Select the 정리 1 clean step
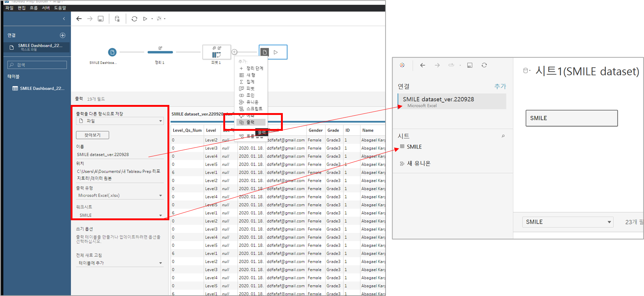 (160, 52)
